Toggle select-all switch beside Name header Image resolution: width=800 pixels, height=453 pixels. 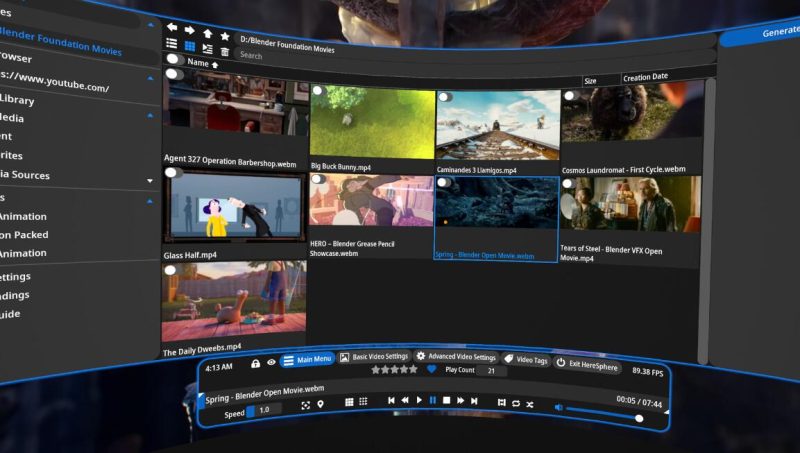(174, 59)
